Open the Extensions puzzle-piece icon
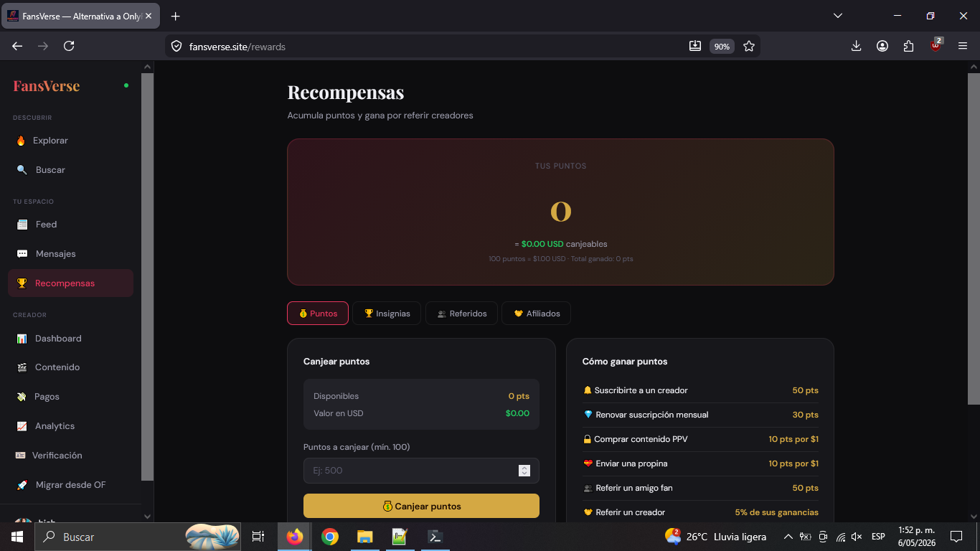 (909, 46)
